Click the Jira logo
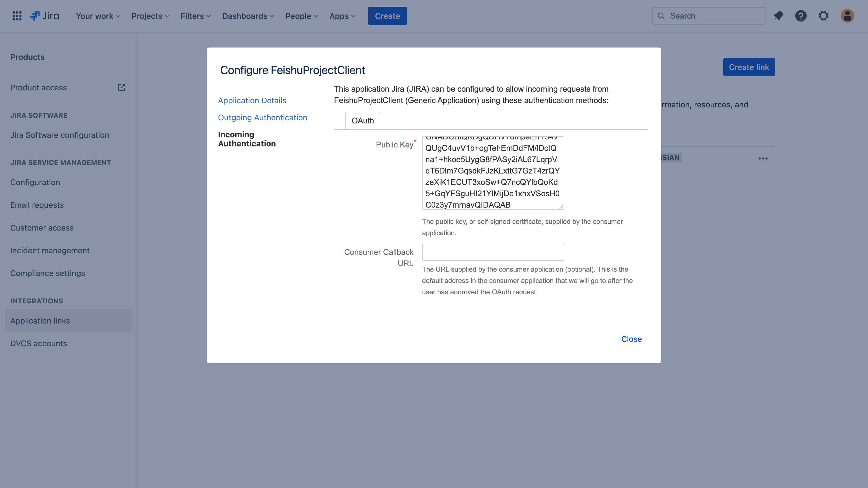The width and height of the screenshot is (868, 488). pos(44,16)
